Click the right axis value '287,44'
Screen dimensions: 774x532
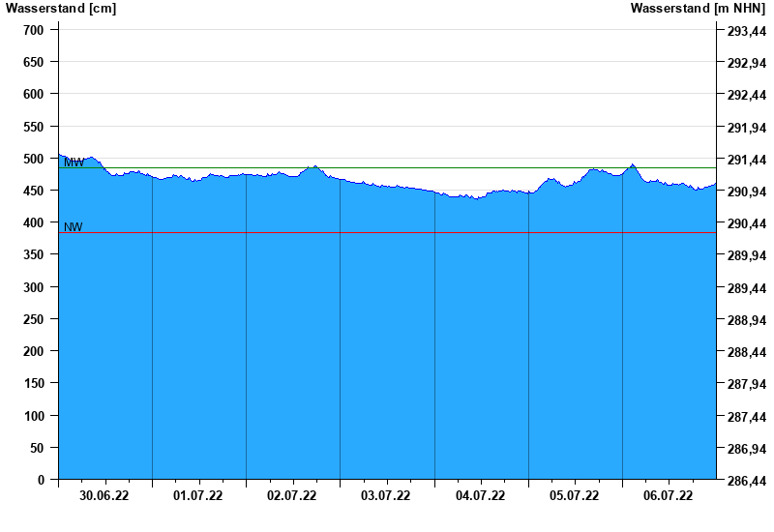tap(747, 417)
